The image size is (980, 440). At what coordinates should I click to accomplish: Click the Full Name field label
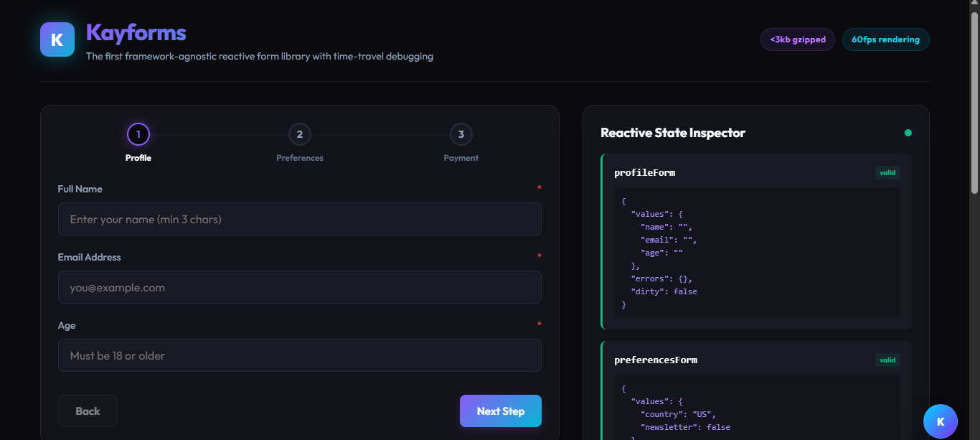pyautogui.click(x=80, y=189)
